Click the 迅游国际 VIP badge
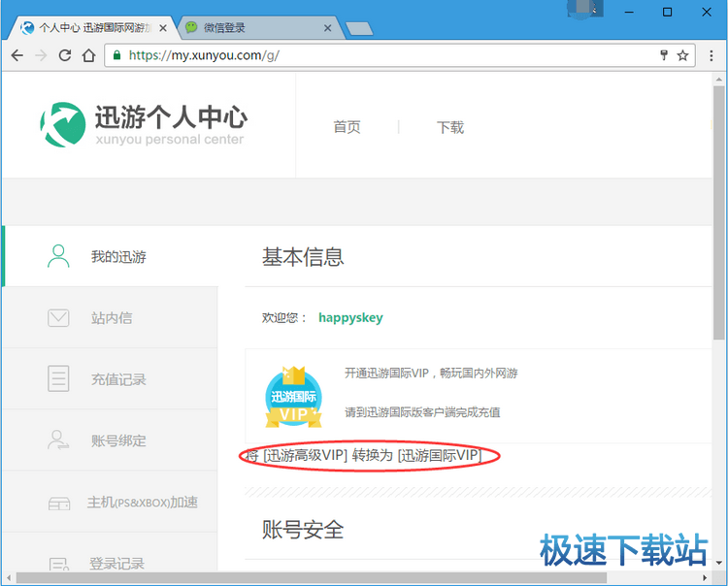The width and height of the screenshot is (728, 586). tap(293, 397)
